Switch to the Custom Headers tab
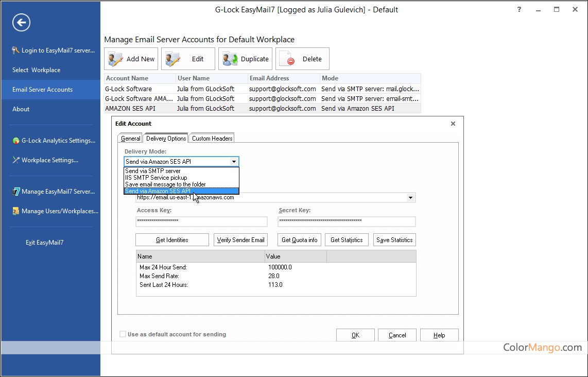 [x=212, y=139]
